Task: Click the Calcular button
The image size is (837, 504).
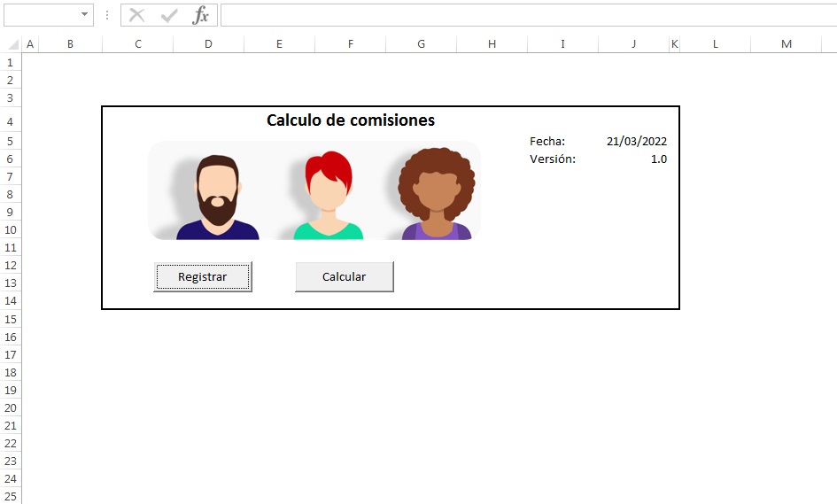Action: pos(345,276)
